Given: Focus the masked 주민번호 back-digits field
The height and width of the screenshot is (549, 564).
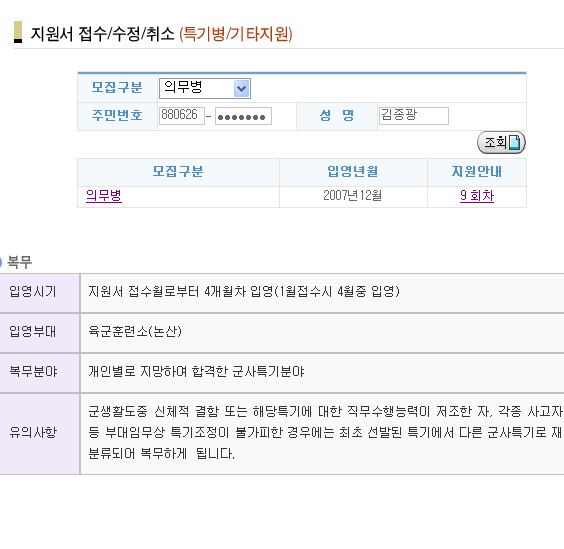Looking at the screenshot, I should [x=243, y=117].
